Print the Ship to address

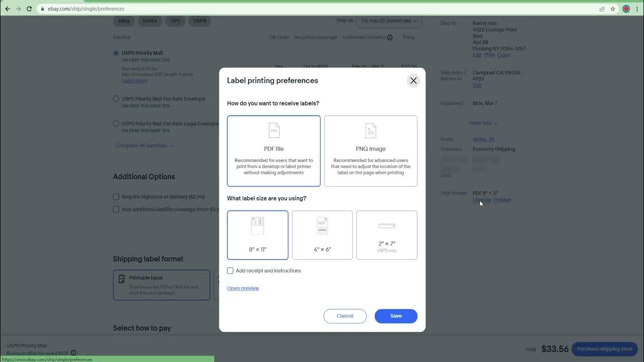(489, 55)
